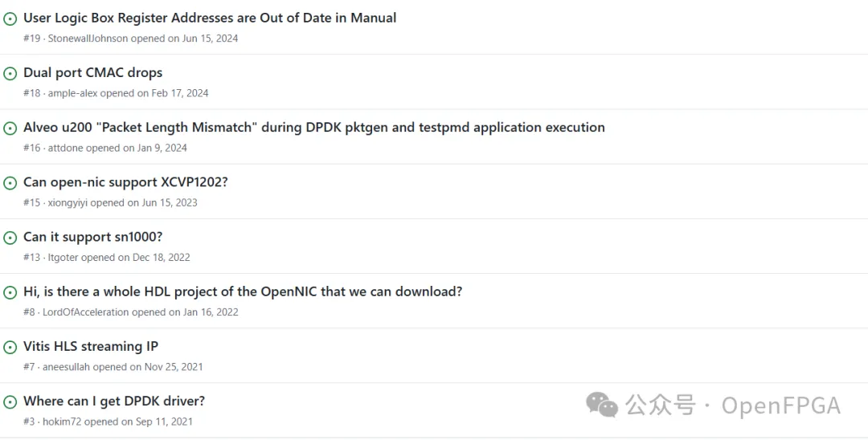Click open-issue icon beside User Logic Box issue
The height and width of the screenshot is (440, 868).
[x=10, y=19]
